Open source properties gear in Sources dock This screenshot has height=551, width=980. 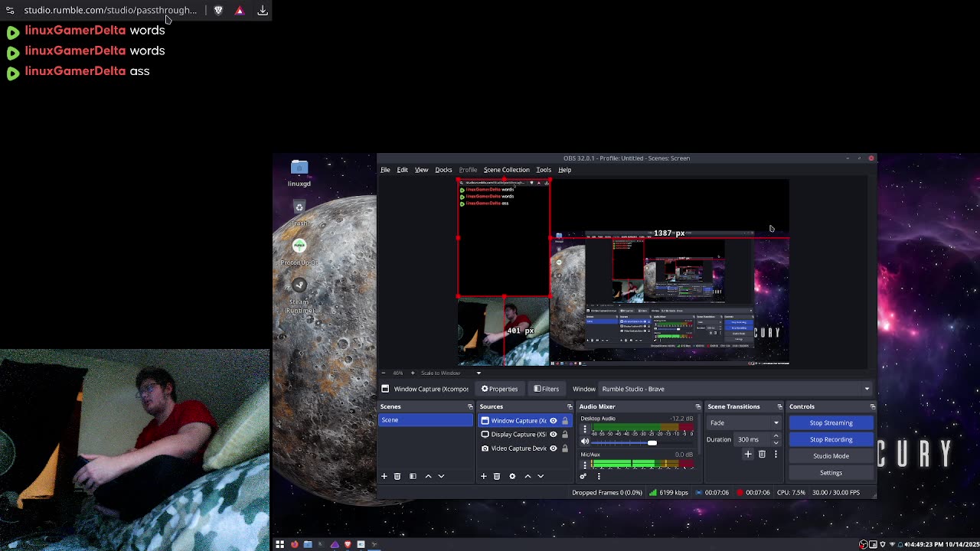coord(512,476)
